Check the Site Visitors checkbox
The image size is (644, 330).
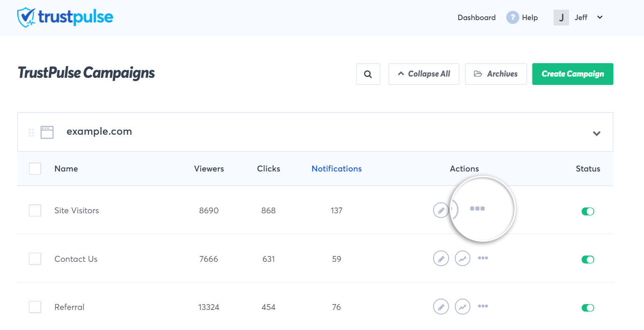click(35, 210)
